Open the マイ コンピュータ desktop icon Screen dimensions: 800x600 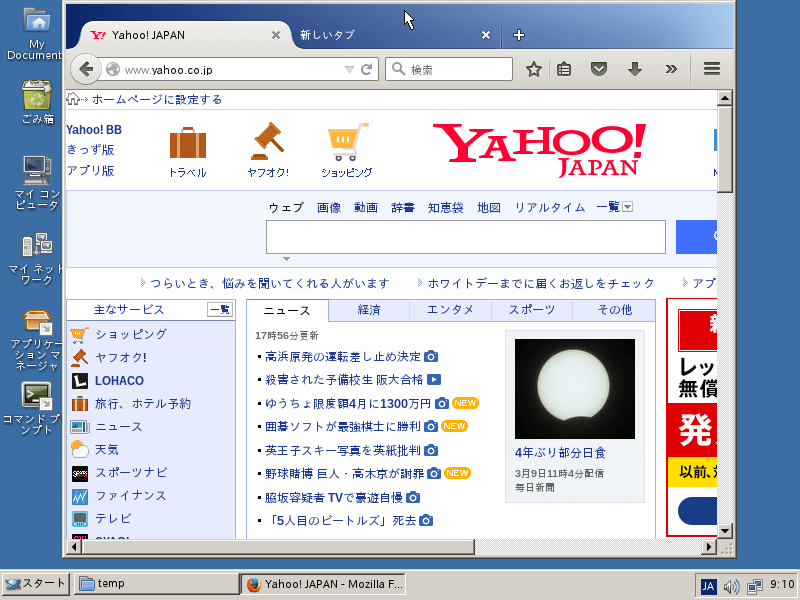[x=37, y=183]
